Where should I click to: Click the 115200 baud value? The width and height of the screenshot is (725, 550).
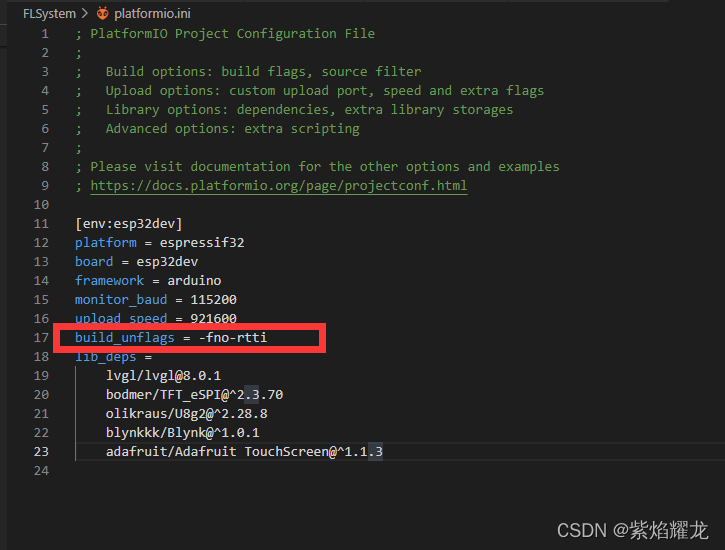pos(214,299)
